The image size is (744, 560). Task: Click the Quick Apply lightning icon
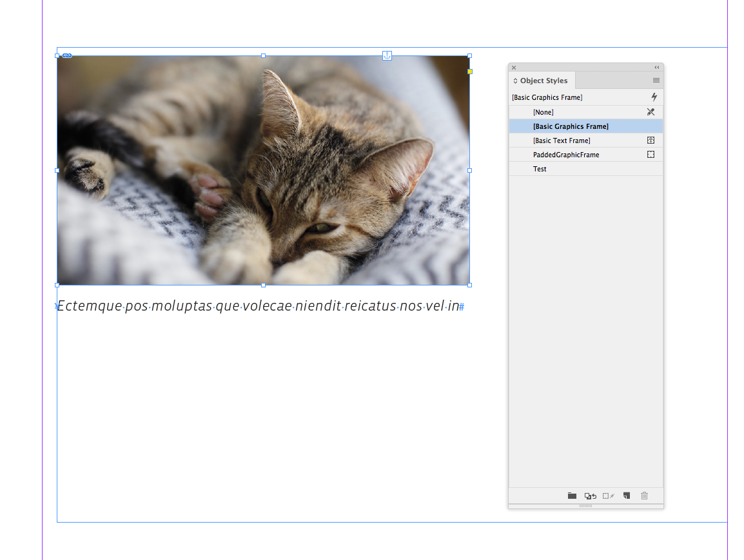(654, 97)
